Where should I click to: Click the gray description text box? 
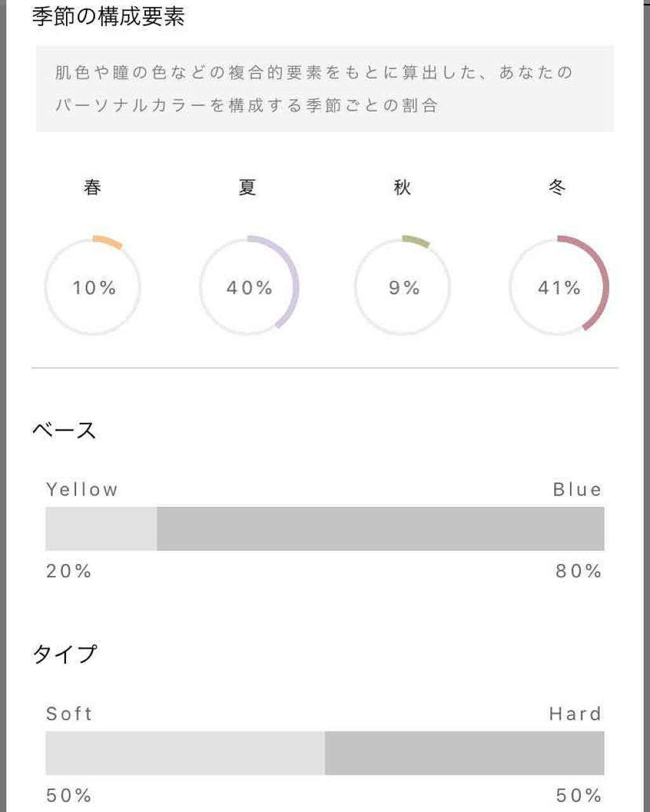324,89
